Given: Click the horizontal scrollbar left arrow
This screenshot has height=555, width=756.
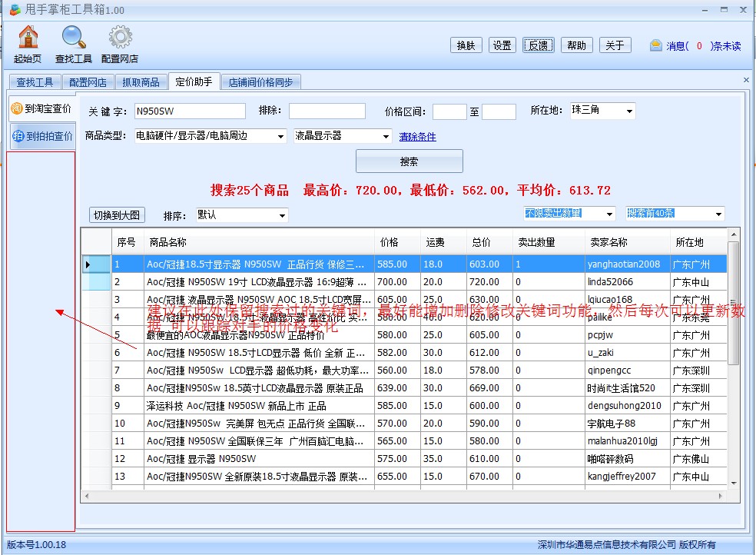Looking at the screenshot, I should coord(87,496).
